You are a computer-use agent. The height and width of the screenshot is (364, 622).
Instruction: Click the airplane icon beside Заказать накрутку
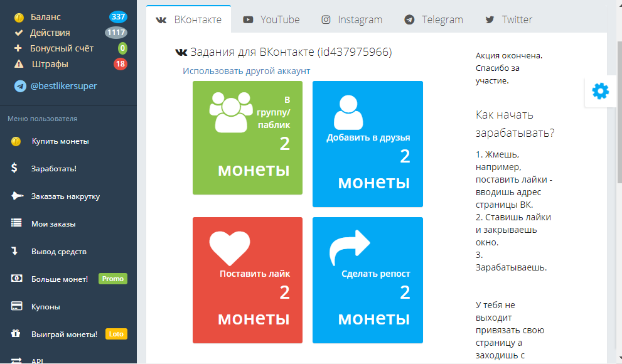point(17,196)
